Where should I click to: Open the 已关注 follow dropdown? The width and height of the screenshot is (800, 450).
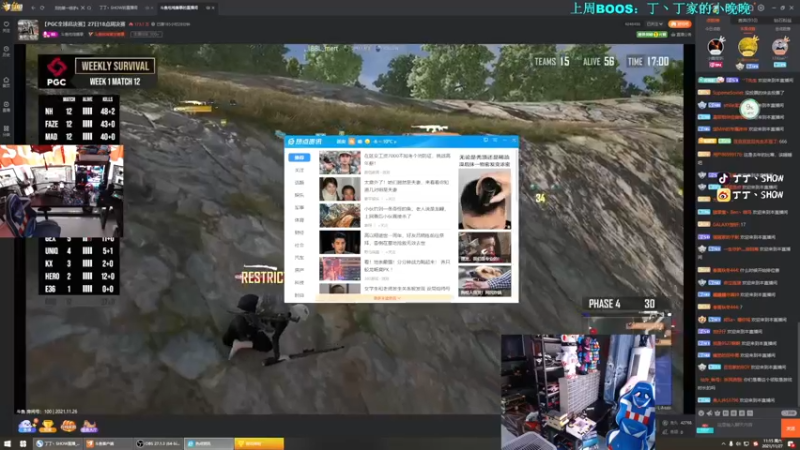(655, 24)
